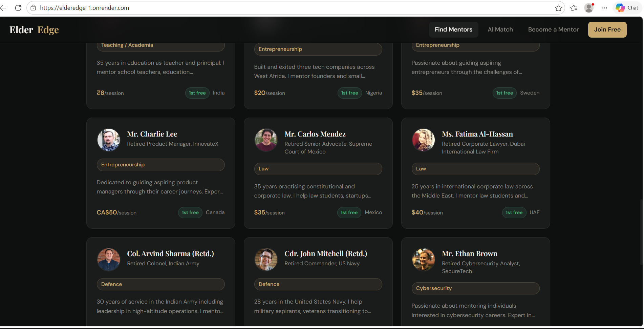Click 1st free badge on Nigeria card

[x=350, y=93]
